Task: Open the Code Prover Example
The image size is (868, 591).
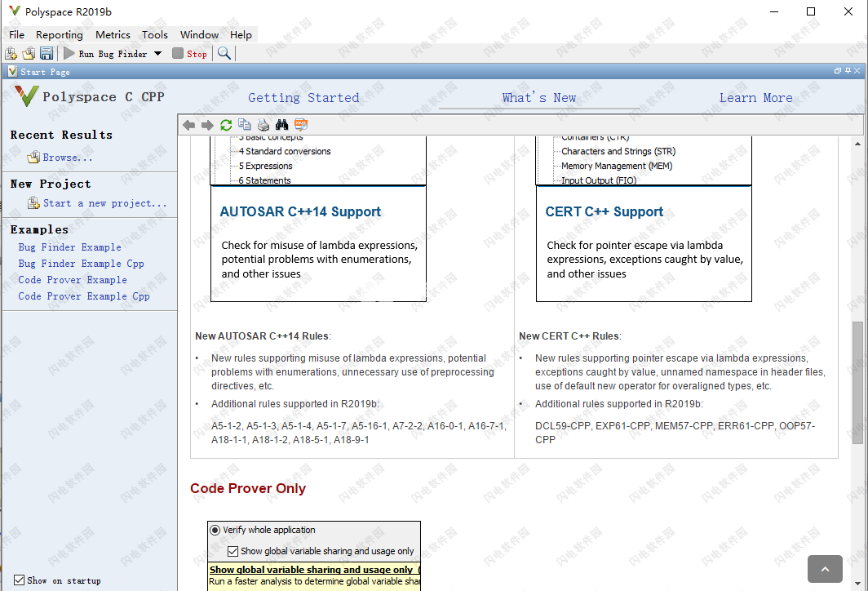Action: tap(73, 280)
